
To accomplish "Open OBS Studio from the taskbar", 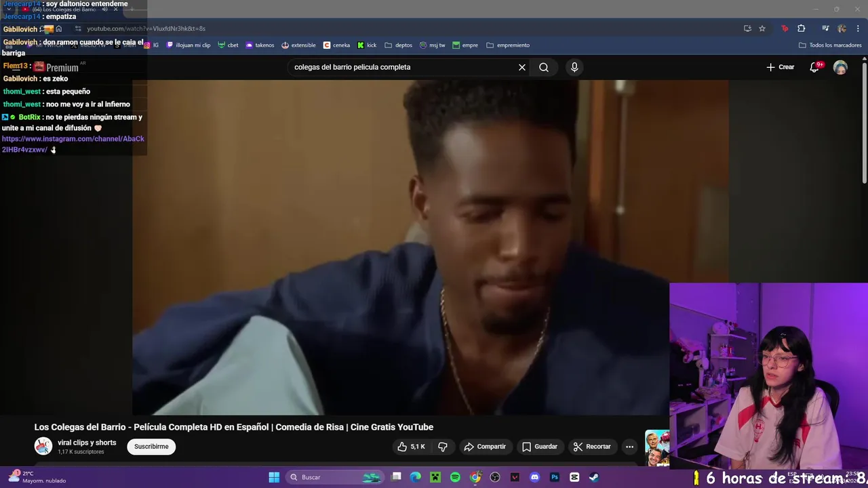I will 495,477.
